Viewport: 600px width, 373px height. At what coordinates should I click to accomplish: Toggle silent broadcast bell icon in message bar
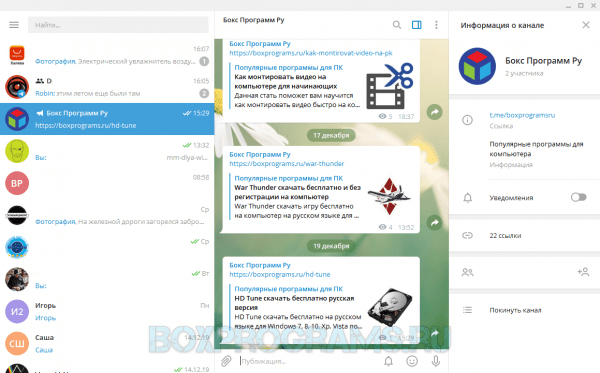pos(388,361)
